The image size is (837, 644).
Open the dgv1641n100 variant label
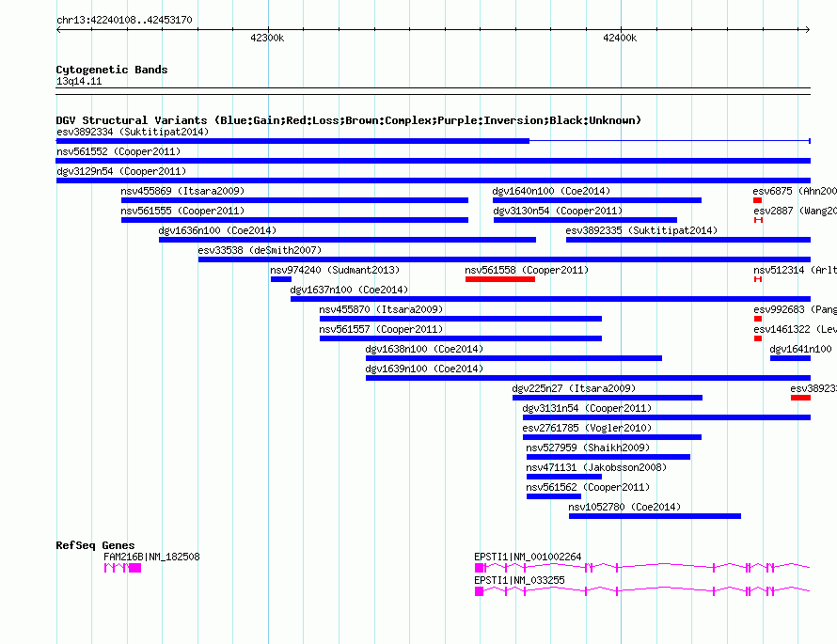point(800,349)
